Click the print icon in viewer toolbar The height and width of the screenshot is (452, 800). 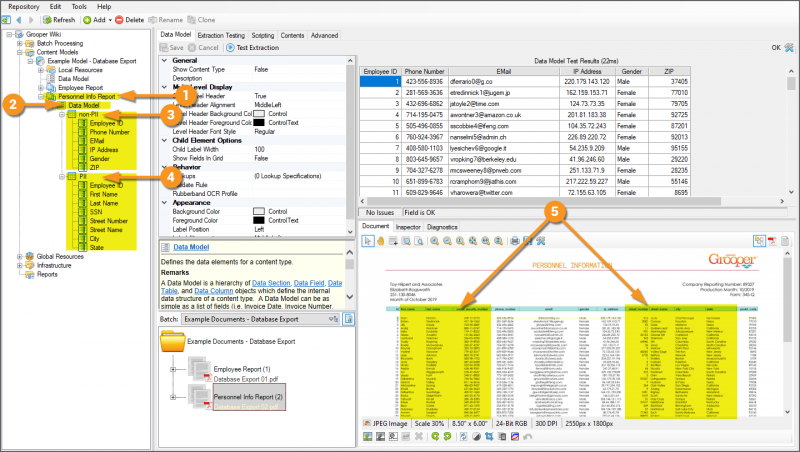tap(514, 241)
